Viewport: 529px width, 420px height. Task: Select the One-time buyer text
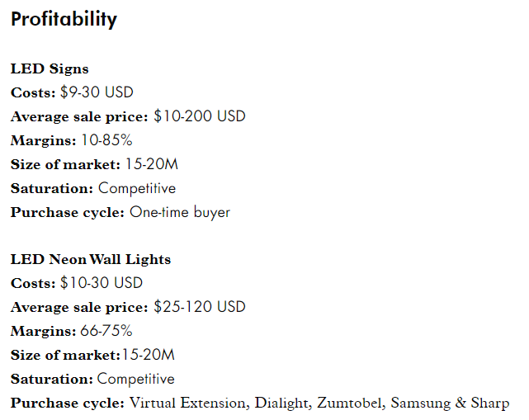point(180,213)
